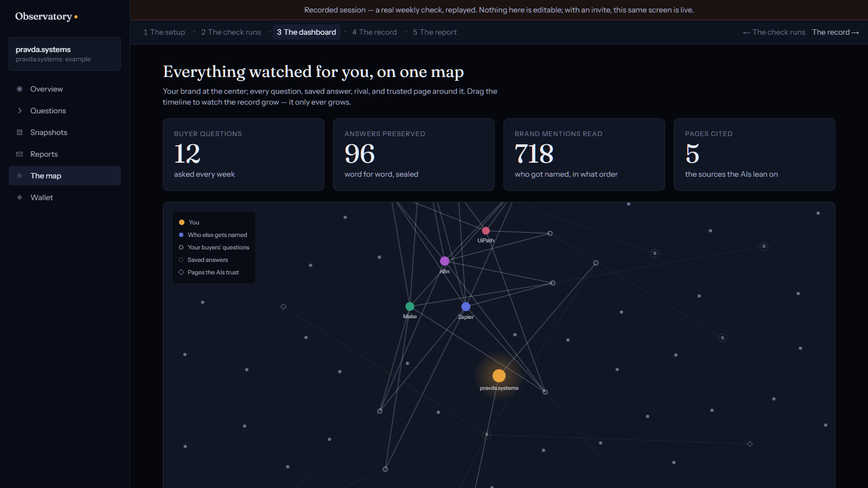Click the Pages the AIs trust diamond icon

pyautogui.click(x=181, y=272)
